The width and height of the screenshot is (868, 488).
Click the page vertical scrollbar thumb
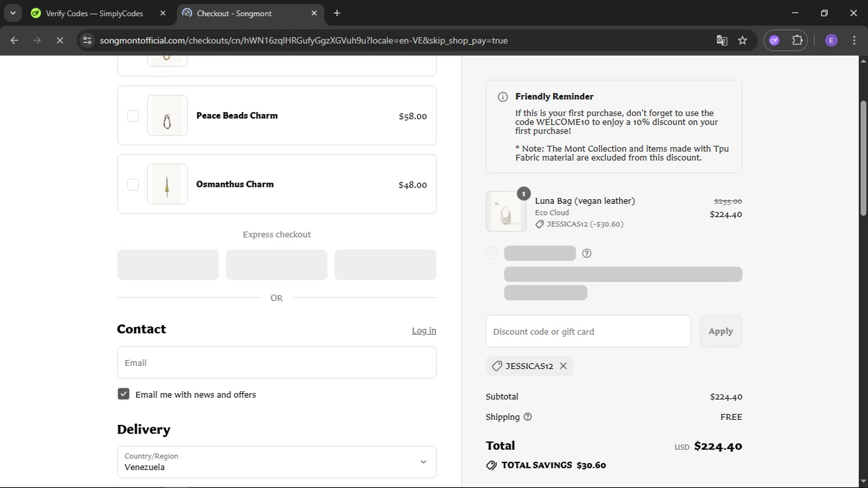tap(863, 158)
